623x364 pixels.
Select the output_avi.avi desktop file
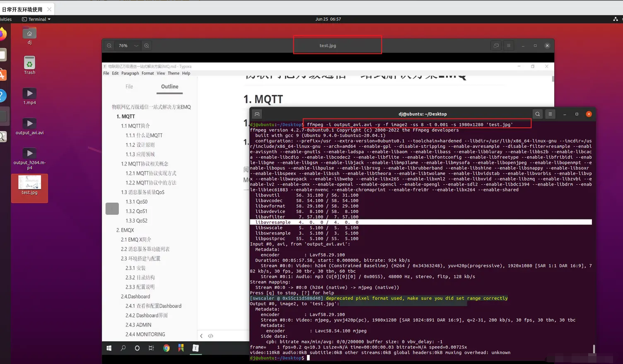pos(29,126)
